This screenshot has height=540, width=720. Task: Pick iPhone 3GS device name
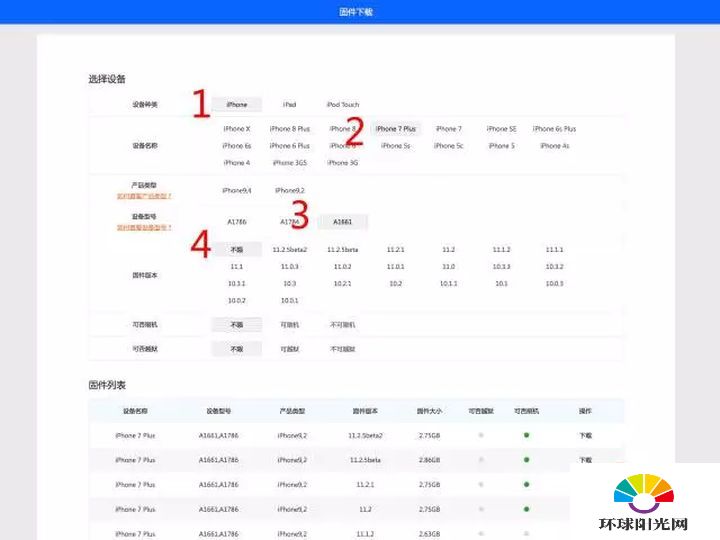pos(290,163)
